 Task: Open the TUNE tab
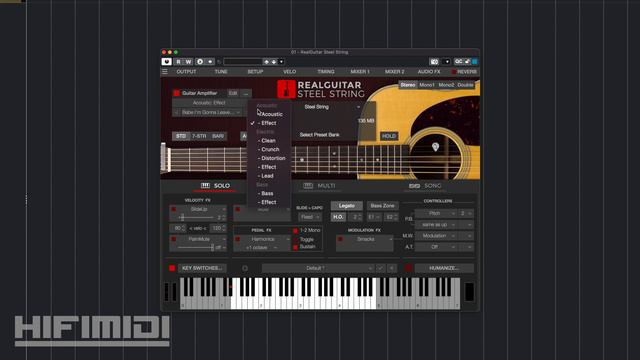(x=221, y=72)
